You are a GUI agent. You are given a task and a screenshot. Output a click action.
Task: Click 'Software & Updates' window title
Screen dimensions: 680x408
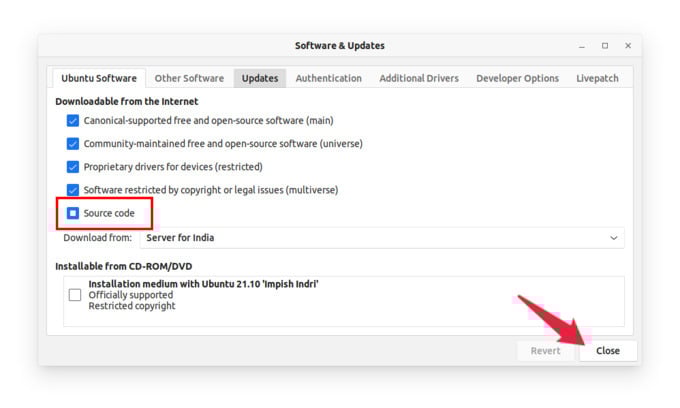(340, 46)
